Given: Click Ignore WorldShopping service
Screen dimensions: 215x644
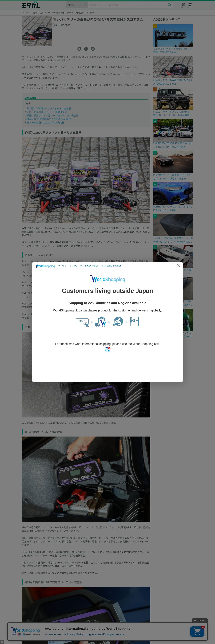Looking at the screenshot, I should pos(105,634).
